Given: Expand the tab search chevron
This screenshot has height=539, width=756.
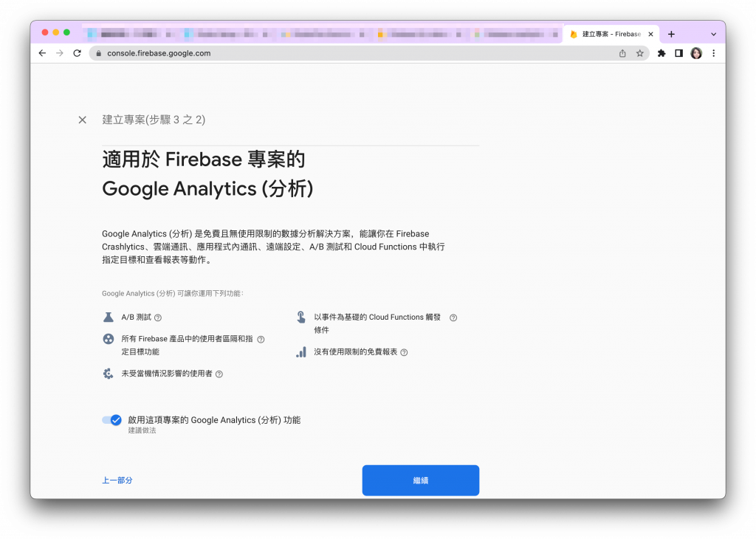Looking at the screenshot, I should 714,34.
